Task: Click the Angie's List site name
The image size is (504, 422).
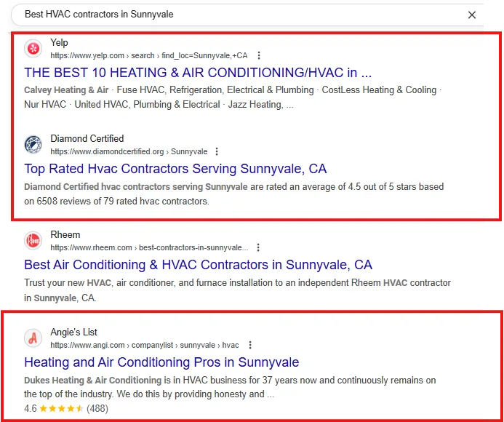Action: pyautogui.click(x=73, y=333)
